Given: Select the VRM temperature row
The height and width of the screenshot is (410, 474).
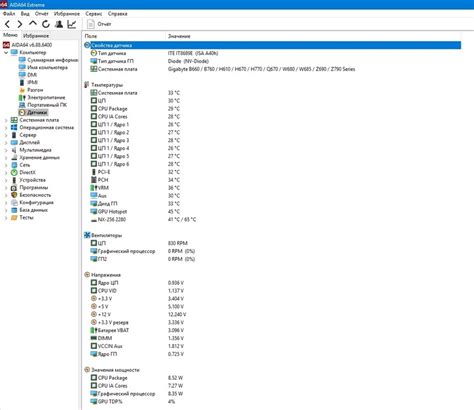Looking at the screenshot, I should 272,188.
